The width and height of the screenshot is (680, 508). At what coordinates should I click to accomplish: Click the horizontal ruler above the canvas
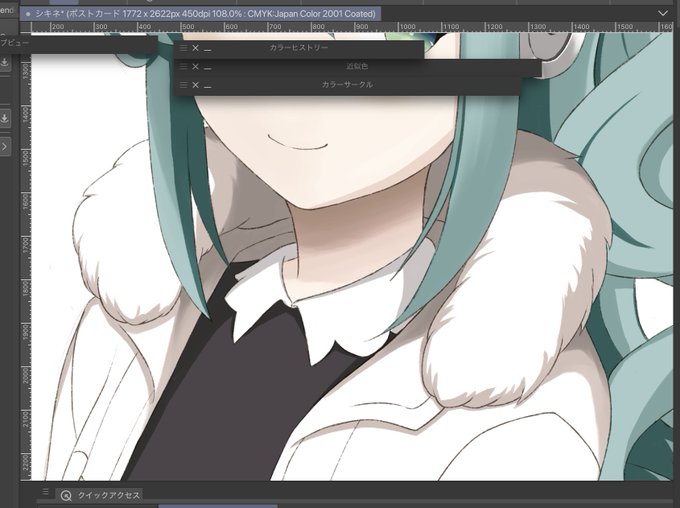[x=351, y=27]
